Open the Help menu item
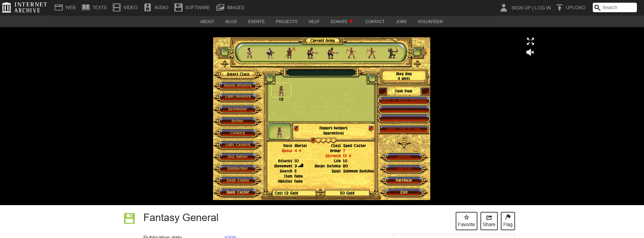This screenshot has width=644, height=238. point(314,21)
